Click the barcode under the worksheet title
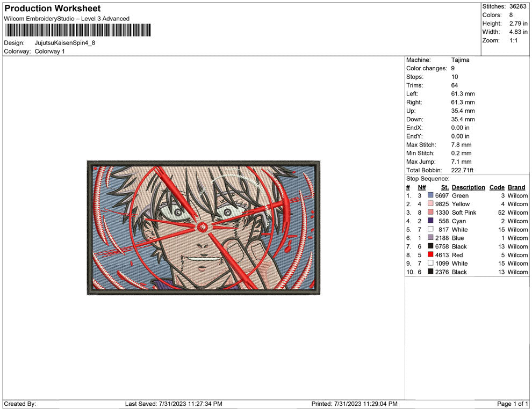Viewport: 532px width, 409px height. pyautogui.click(x=78, y=30)
